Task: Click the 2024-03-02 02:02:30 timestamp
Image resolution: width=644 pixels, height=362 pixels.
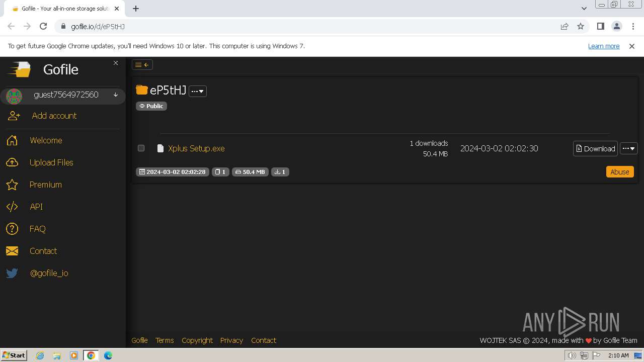Action: click(x=499, y=148)
